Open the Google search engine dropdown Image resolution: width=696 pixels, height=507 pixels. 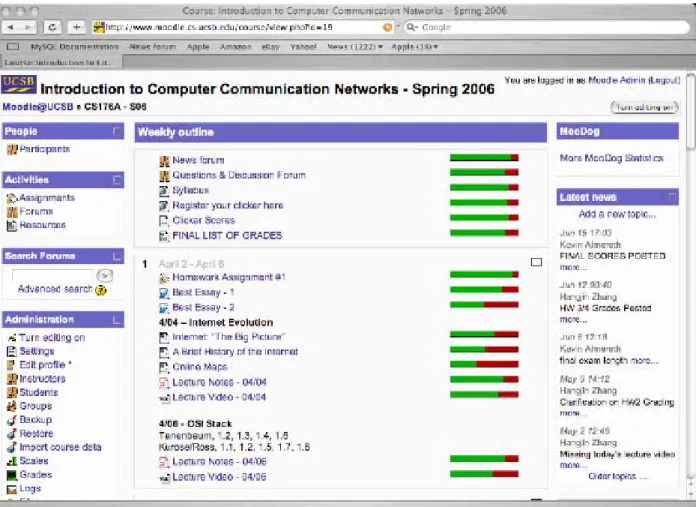(x=412, y=27)
